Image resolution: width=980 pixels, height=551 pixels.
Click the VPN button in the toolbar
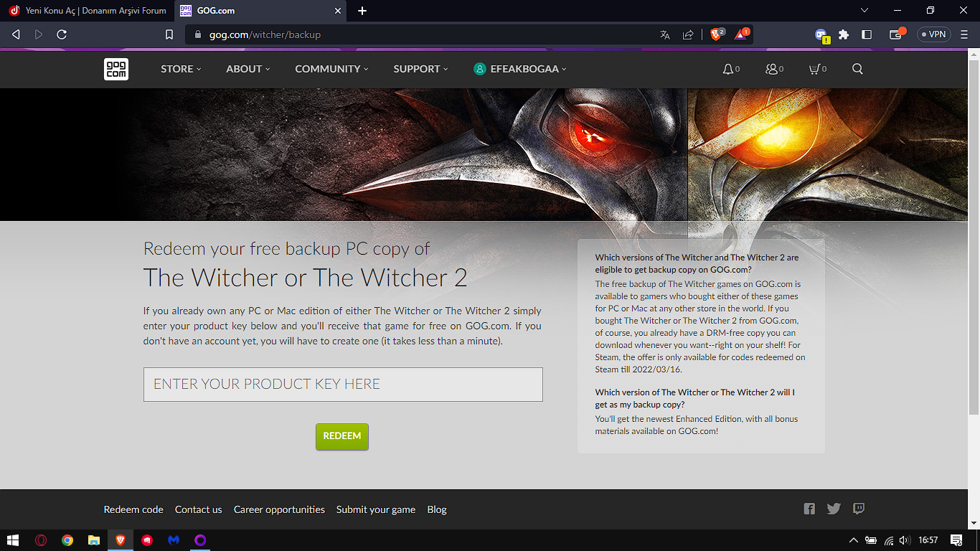[x=934, y=34]
